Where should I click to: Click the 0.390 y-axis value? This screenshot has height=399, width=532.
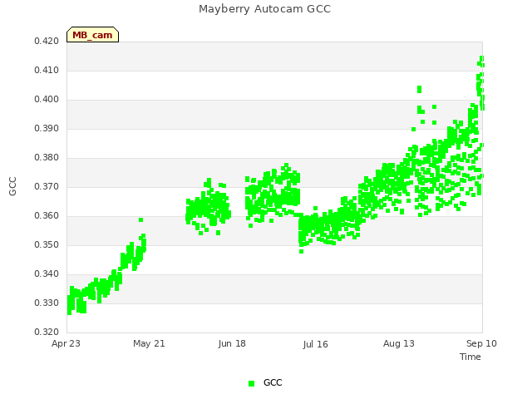coord(47,129)
